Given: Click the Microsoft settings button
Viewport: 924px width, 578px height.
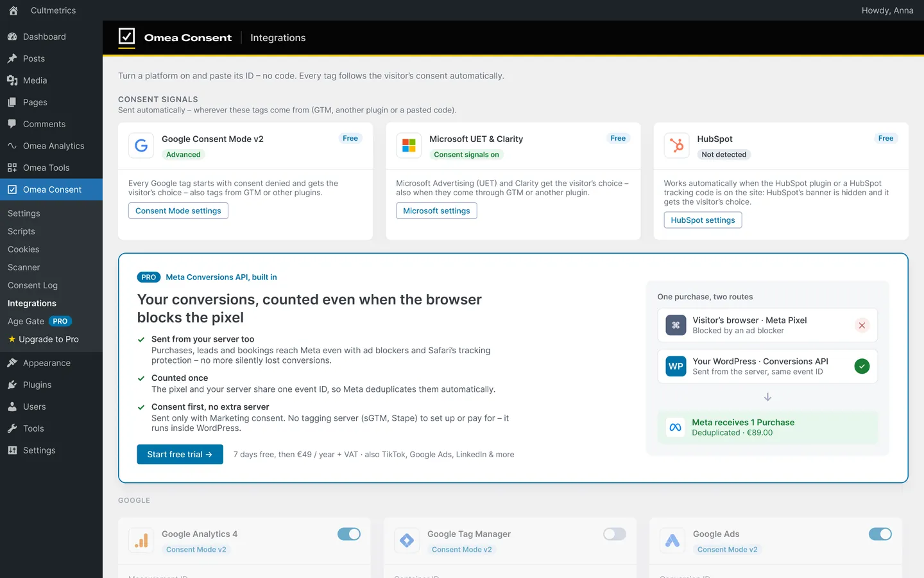Looking at the screenshot, I should (x=436, y=211).
